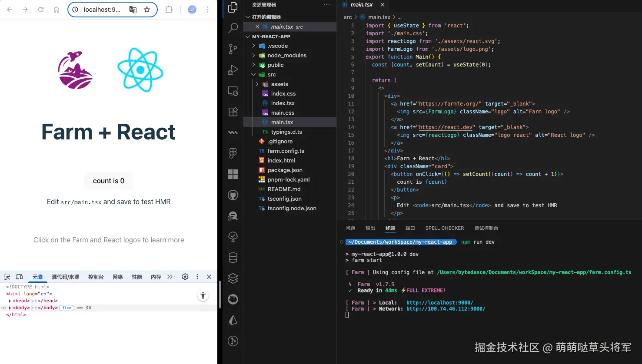The image size is (642, 364).
Task: Open the SPELL CHECKER panel tab
Action: (445, 228)
